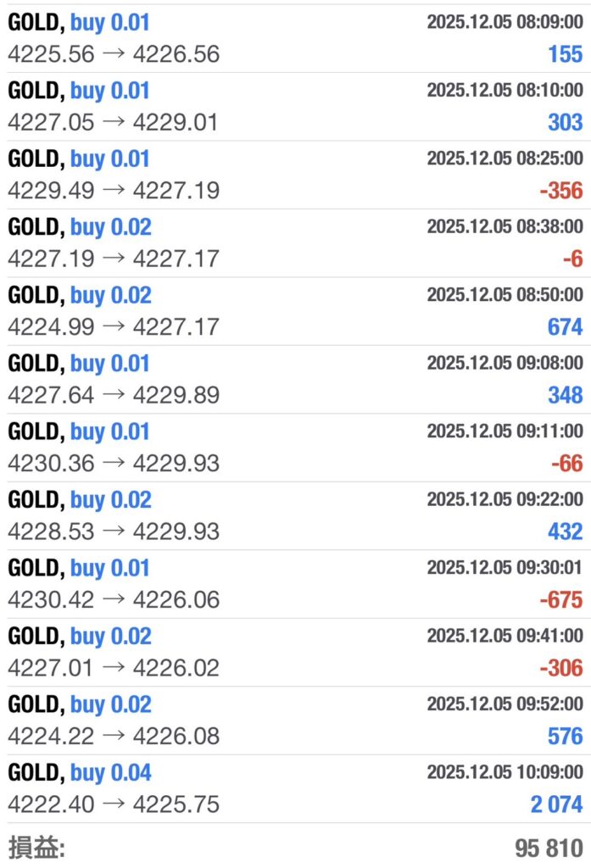The width and height of the screenshot is (591, 868).
Task: Select the trade with loss -356
Action: pos(295,175)
